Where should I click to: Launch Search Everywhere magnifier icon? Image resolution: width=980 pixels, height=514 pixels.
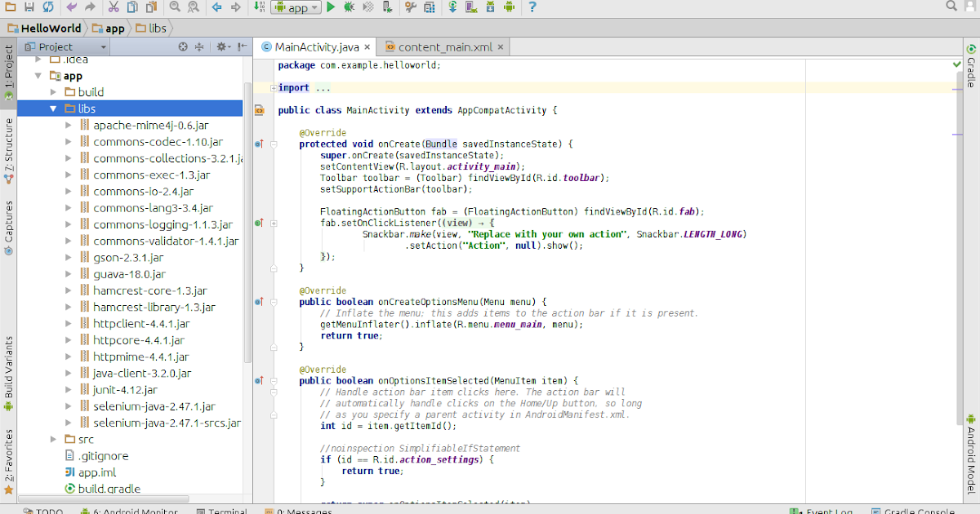tap(951, 7)
